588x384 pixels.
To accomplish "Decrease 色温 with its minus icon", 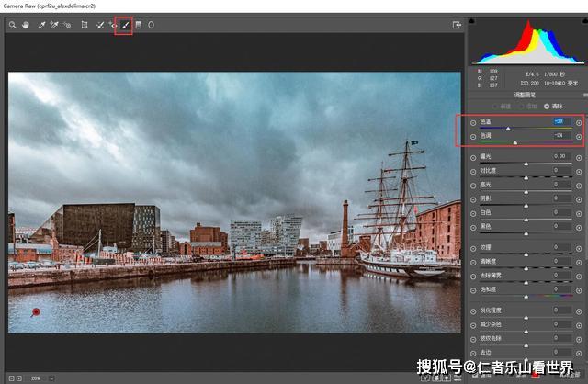I will click(473, 122).
